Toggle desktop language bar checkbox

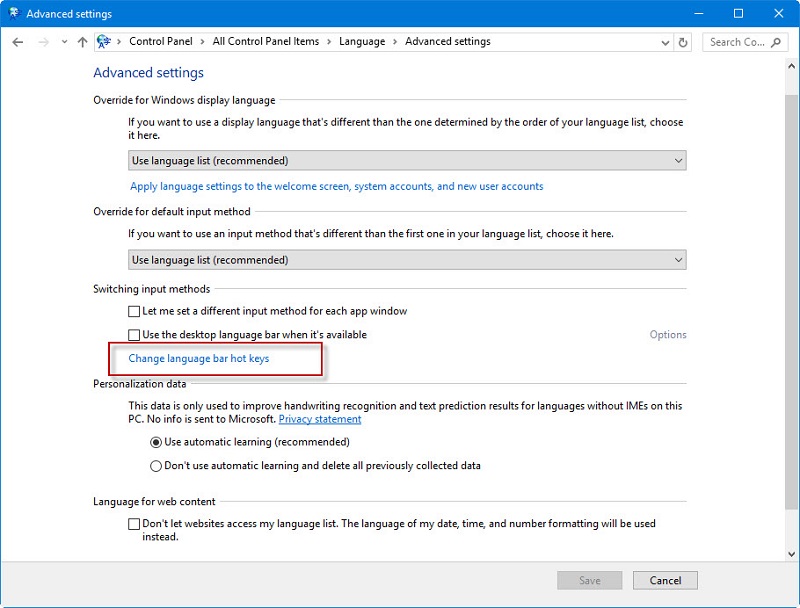[x=134, y=335]
